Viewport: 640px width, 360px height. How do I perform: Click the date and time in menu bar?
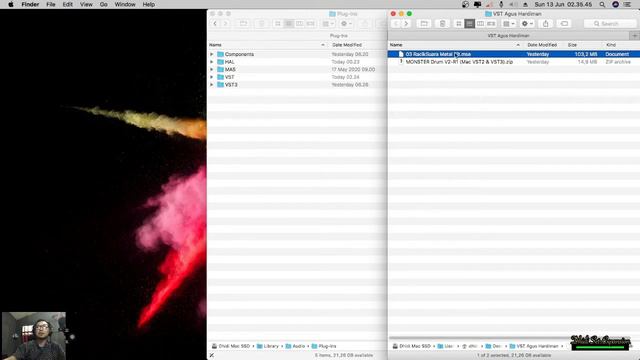(x=563, y=4)
